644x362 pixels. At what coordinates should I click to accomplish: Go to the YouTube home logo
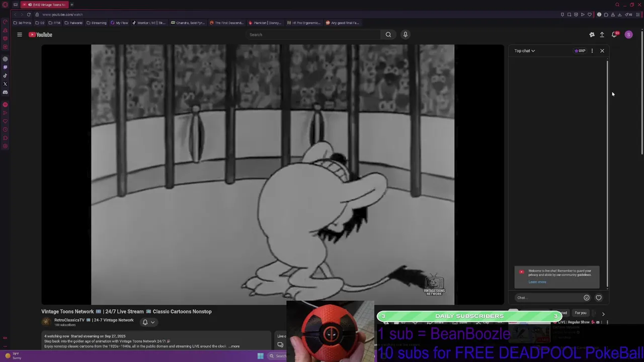point(40,35)
